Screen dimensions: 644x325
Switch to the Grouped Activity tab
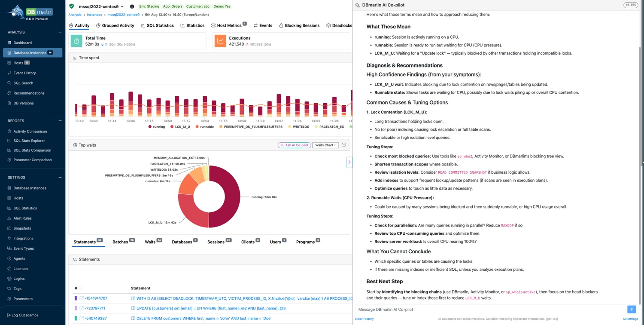pos(115,25)
